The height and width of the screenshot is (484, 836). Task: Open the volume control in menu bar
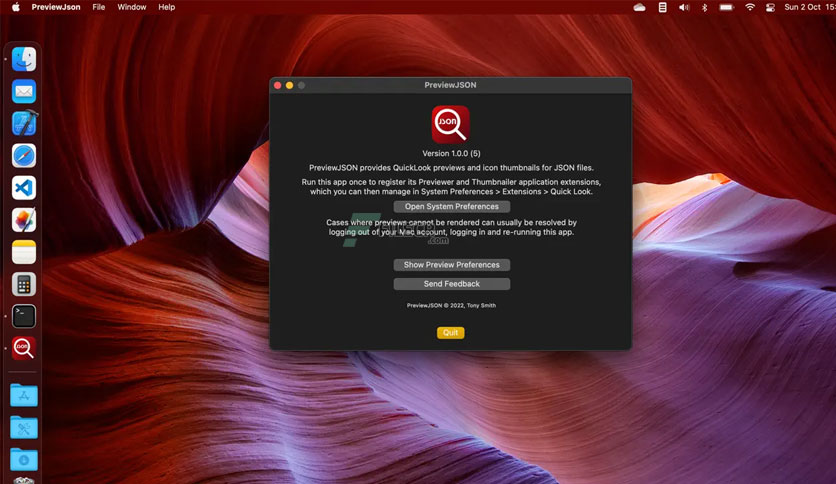tap(684, 7)
